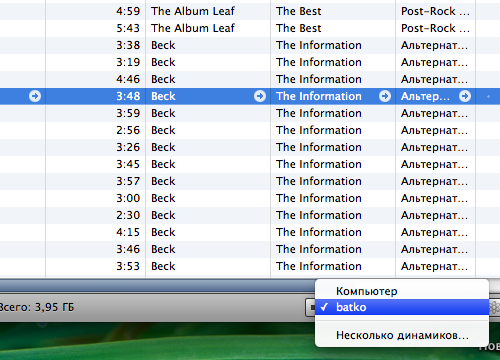Click the arrow icon next to Beck in the highlighted row
This screenshot has width=500, height=360.
pyautogui.click(x=260, y=96)
